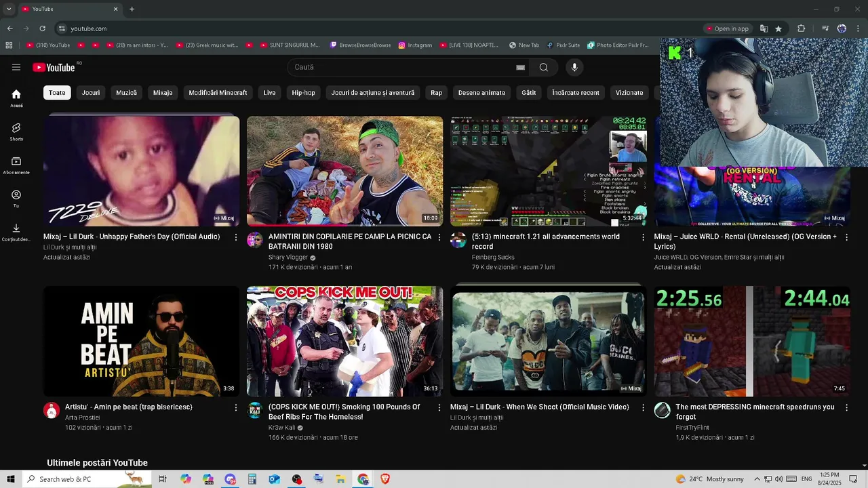The height and width of the screenshot is (488, 868).
Task: Open options for Artistu' Amin pe beat
Action: 236,407
